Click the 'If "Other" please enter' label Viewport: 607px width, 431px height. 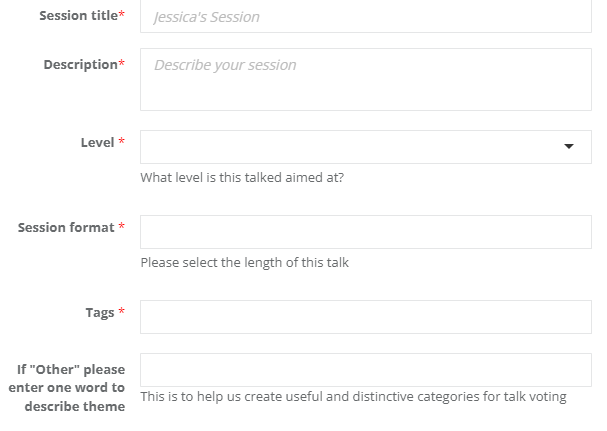67,388
